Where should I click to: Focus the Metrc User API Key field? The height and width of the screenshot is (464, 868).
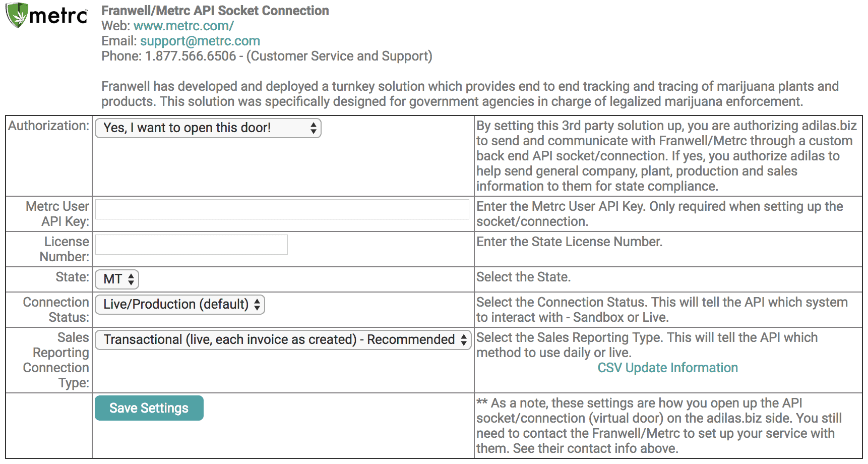[282, 209]
